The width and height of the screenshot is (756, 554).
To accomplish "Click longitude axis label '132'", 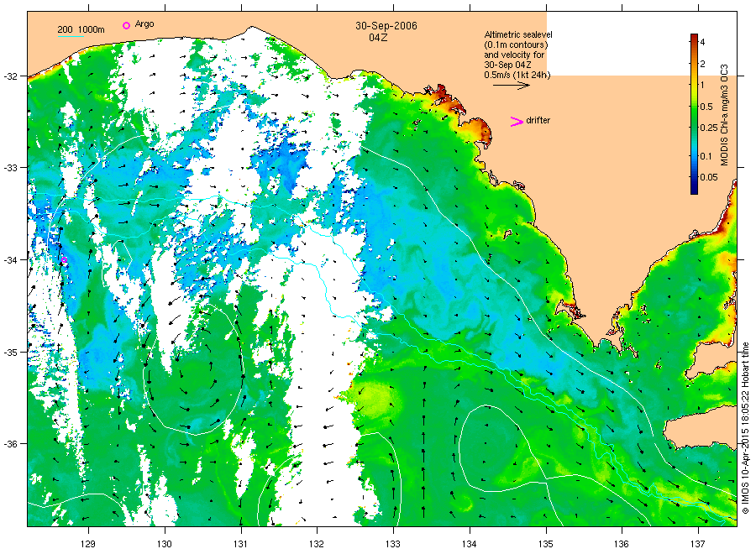I will click(317, 544).
